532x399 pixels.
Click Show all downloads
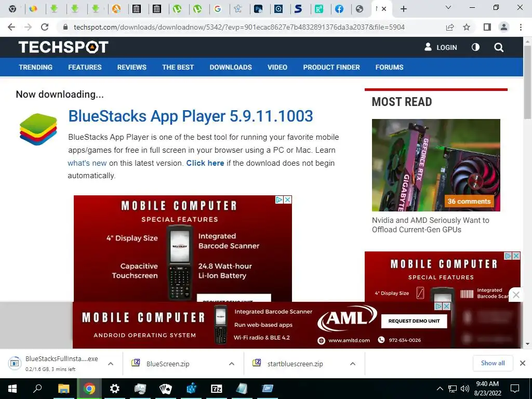[493, 363]
